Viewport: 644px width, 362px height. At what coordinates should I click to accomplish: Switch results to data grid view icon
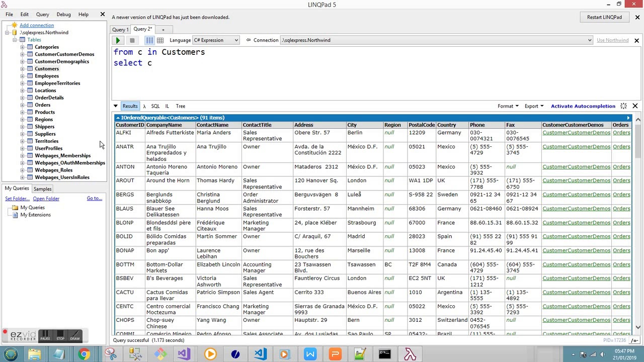tap(160, 40)
